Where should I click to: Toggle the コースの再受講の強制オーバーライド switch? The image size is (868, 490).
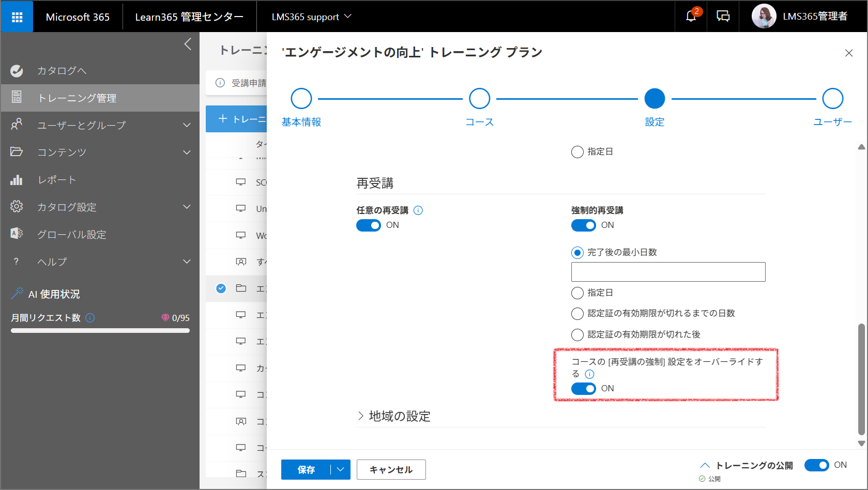pos(584,389)
